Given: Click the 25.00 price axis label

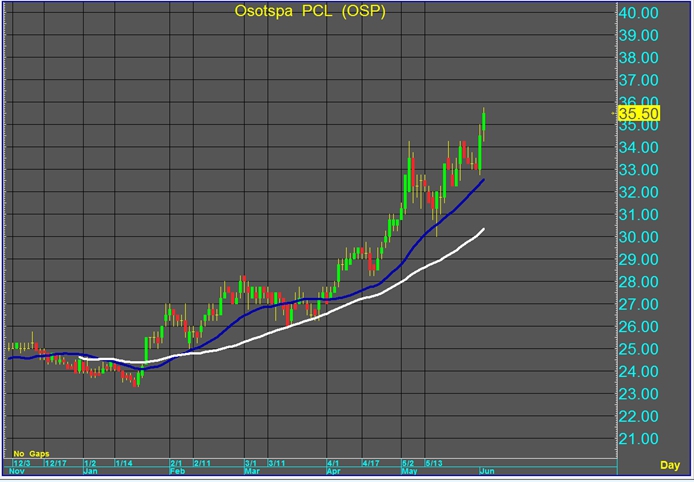Looking at the screenshot, I should (638, 349).
